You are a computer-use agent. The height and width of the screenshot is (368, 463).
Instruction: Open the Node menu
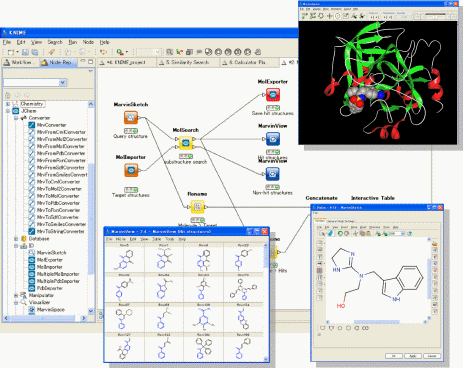88,42
